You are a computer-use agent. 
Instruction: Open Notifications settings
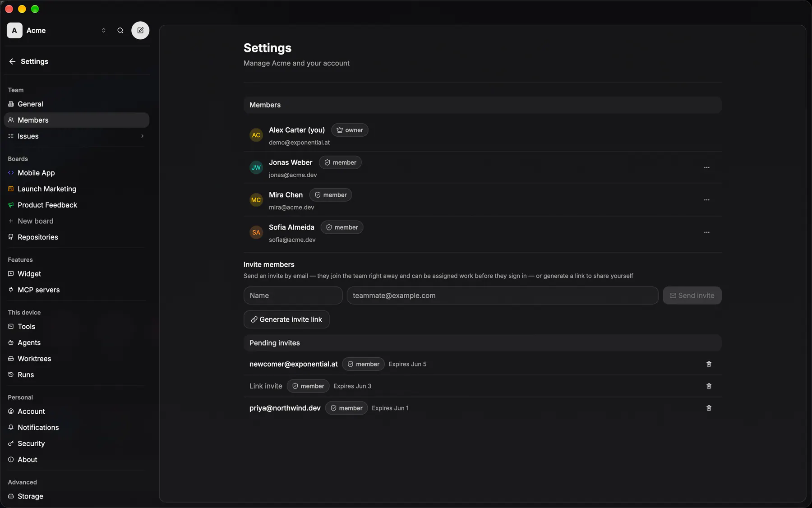(77, 428)
